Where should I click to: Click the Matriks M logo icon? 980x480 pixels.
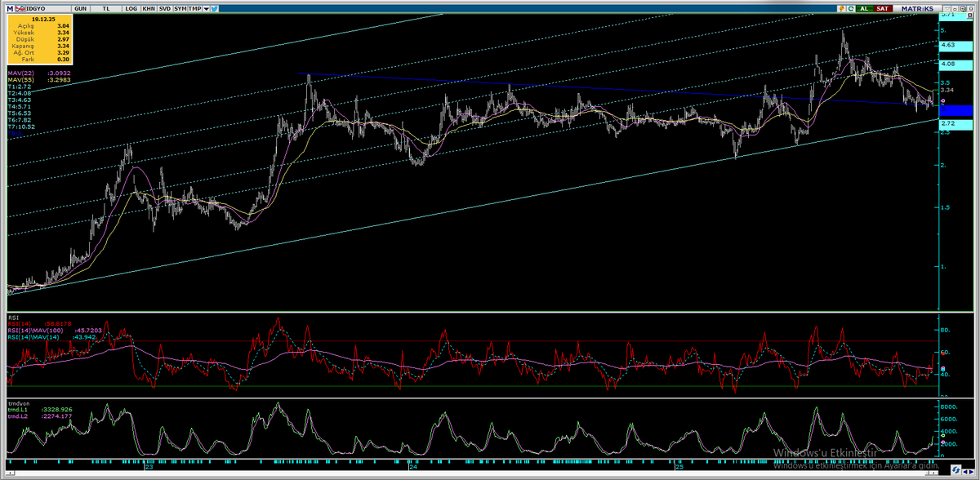click(10, 8)
